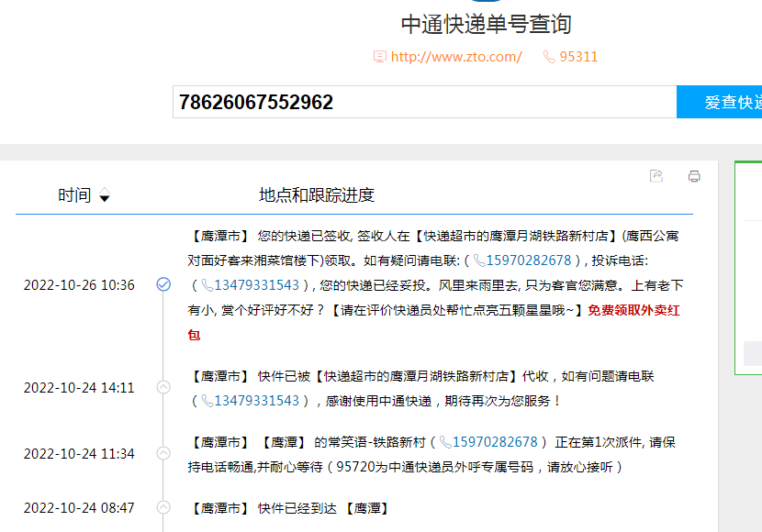
Task: Click courier number 15970282678 in the 11:34 entry
Action: [x=495, y=442]
